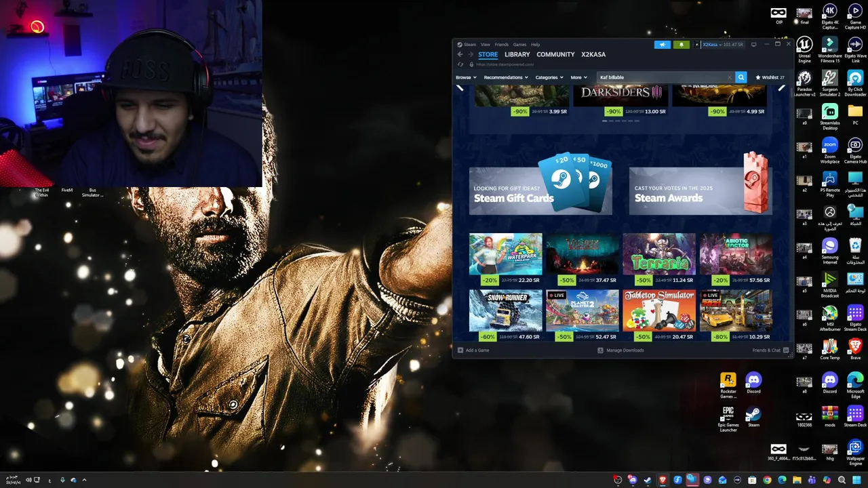Select the Brave browser desktop icon
The width and height of the screenshot is (868, 488).
coord(855,349)
